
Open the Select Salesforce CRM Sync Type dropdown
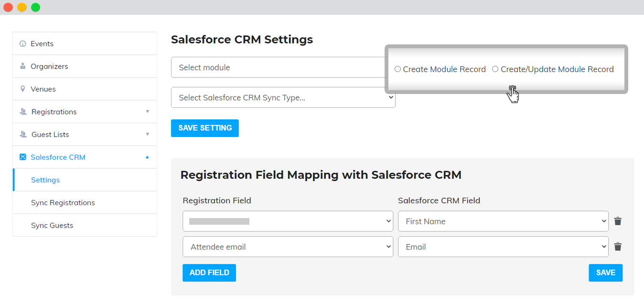pos(283,97)
